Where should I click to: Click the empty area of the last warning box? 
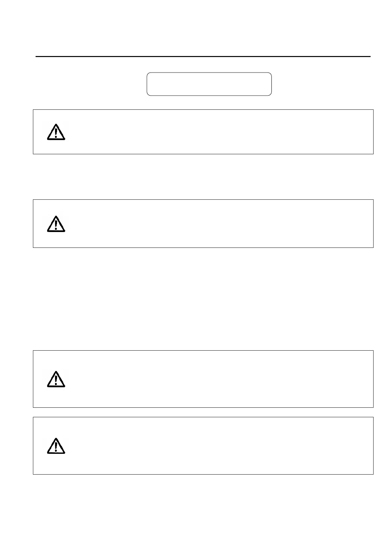pos(217,446)
